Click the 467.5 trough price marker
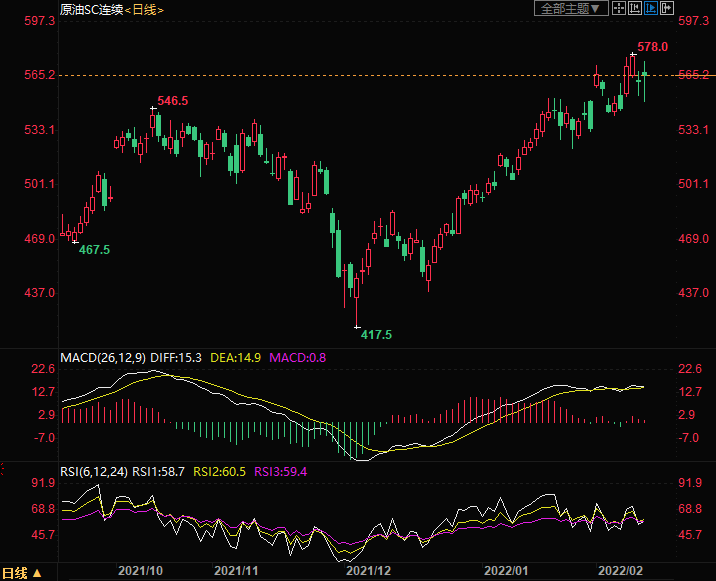This screenshot has height=581, width=716. click(x=94, y=249)
